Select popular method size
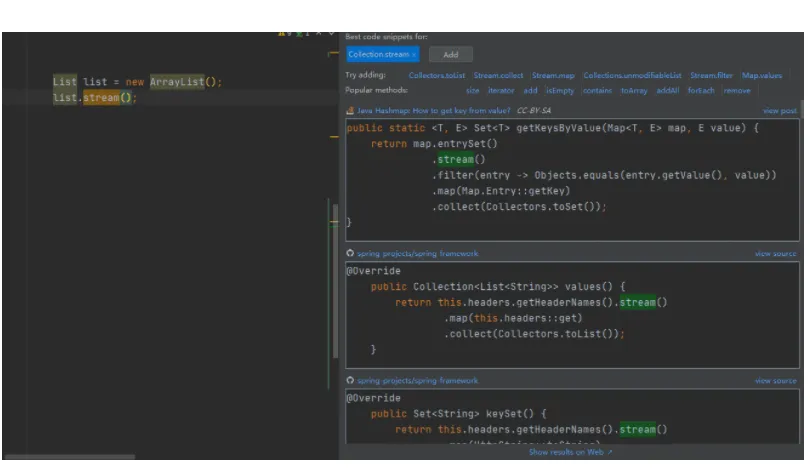This screenshot has height=474, width=810. point(472,90)
